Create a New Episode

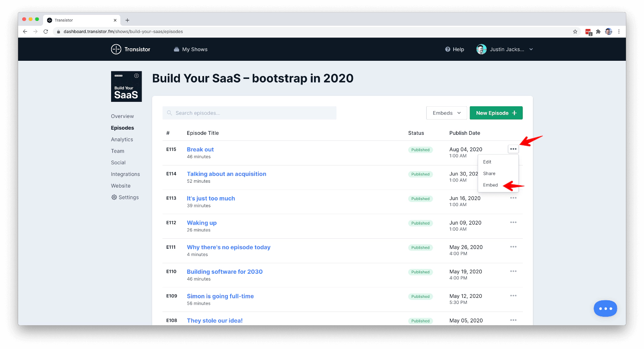(496, 113)
